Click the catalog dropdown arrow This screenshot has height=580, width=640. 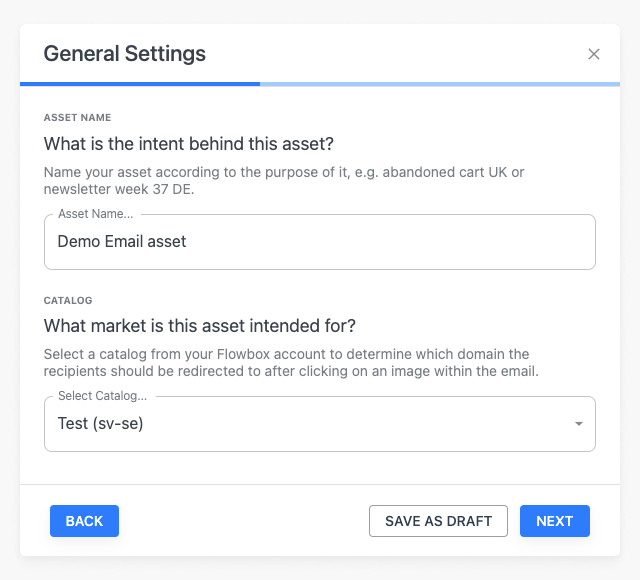click(578, 424)
